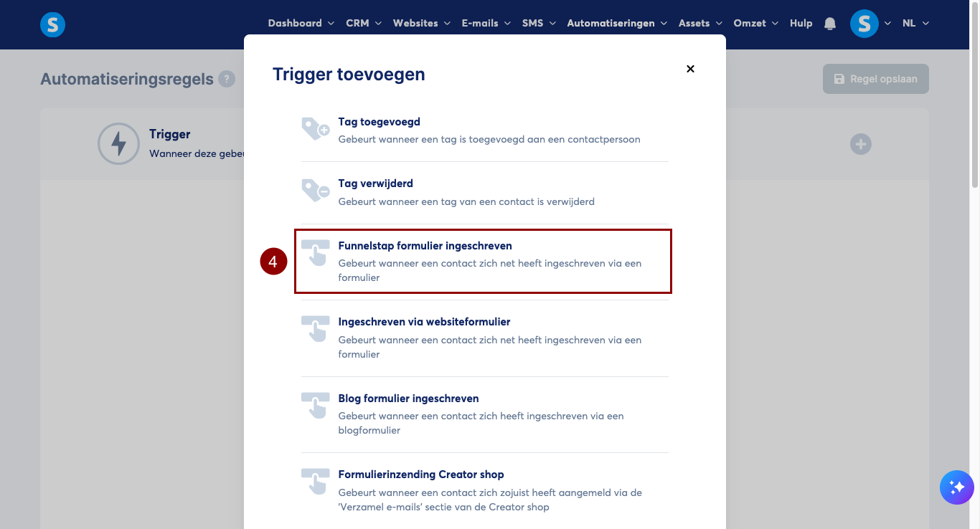Select the Tag verwijderd trigger
This screenshot has width=980, height=529.
point(485,192)
